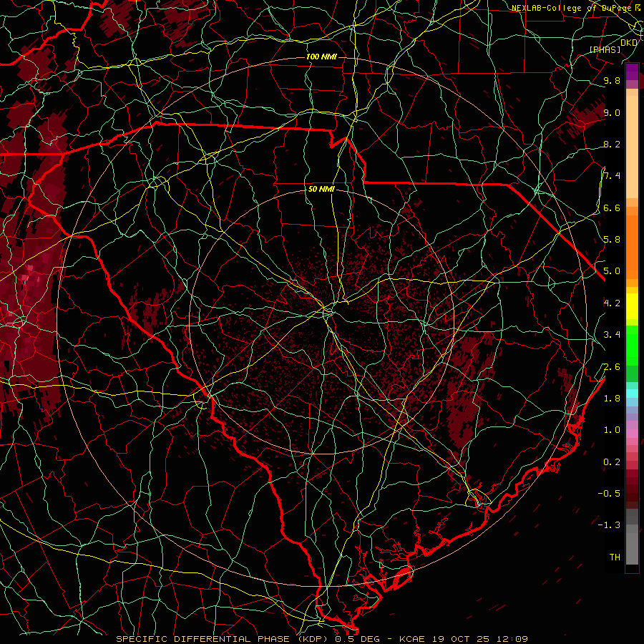Click the NEXLAB-College of DuPage credit text
Screen dimensions: 644x644
[x=572, y=8]
